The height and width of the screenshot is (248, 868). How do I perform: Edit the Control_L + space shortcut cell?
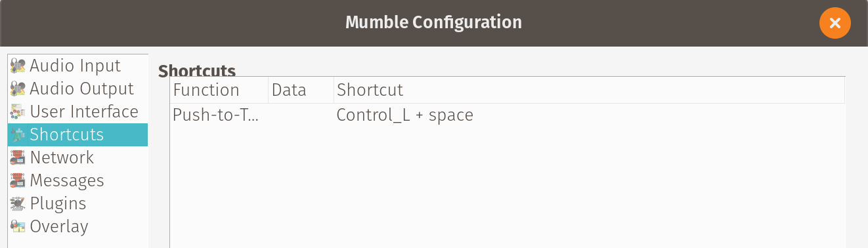click(589, 115)
